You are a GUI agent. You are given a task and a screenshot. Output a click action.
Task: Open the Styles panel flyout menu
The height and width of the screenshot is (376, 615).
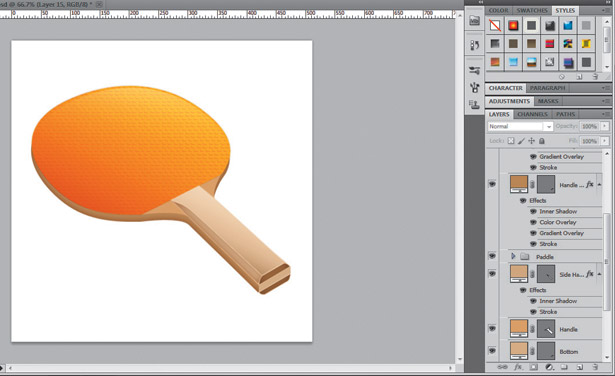[x=606, y=10]
